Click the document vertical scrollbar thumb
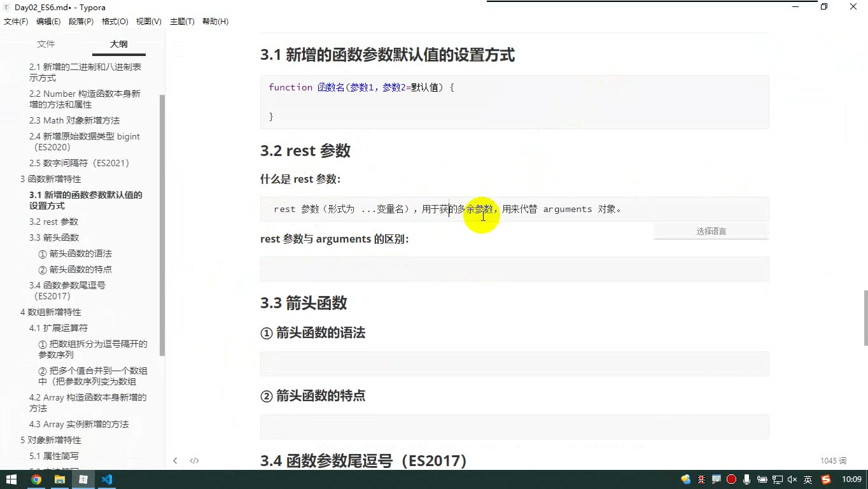 [x=865, y=318]
